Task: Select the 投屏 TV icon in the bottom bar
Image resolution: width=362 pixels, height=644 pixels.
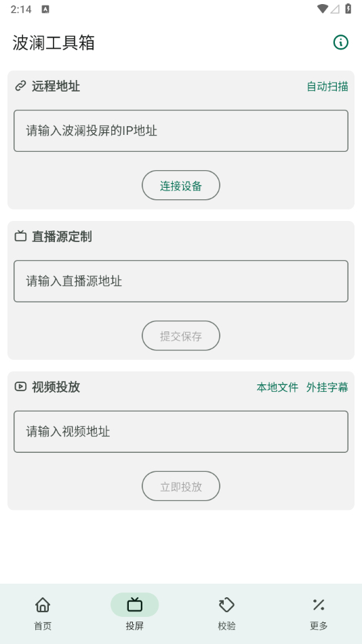Action: point(135,605)
